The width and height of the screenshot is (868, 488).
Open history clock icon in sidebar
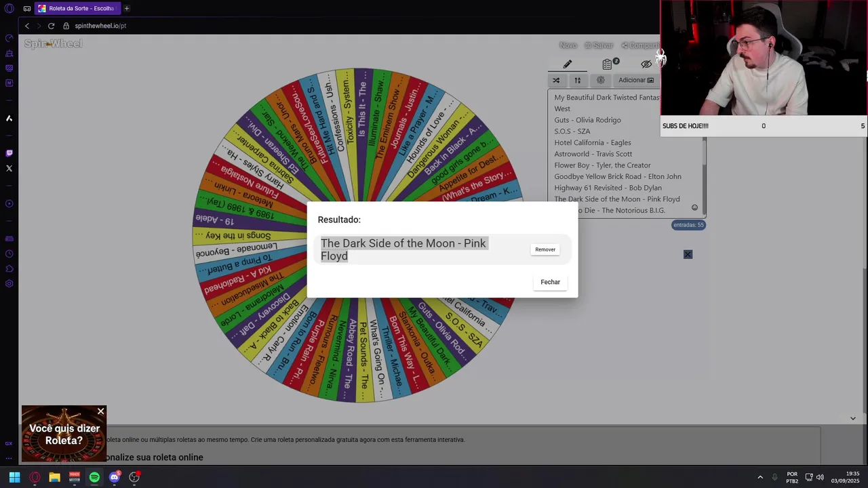click(9, 254)
